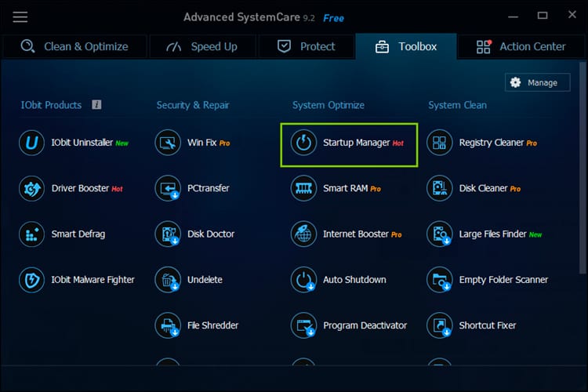Click the Disk Doctor label
The width and height of the screenshot is (588, 392).
[211, 234]
